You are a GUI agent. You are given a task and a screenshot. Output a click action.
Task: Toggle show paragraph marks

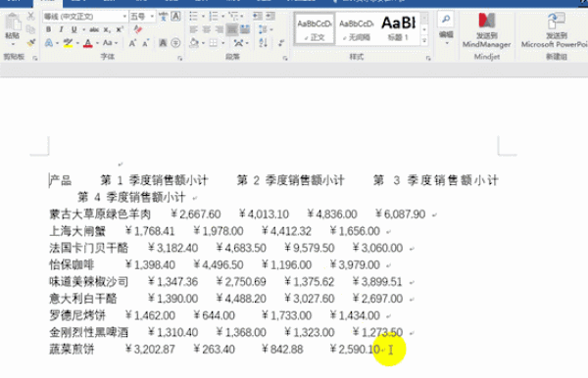pos(281,43)
